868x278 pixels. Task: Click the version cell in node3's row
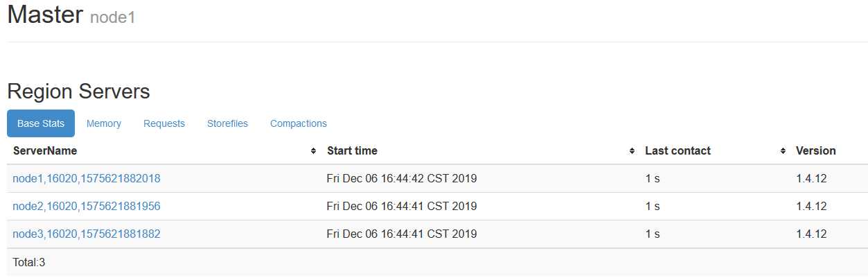coord(811,234)
